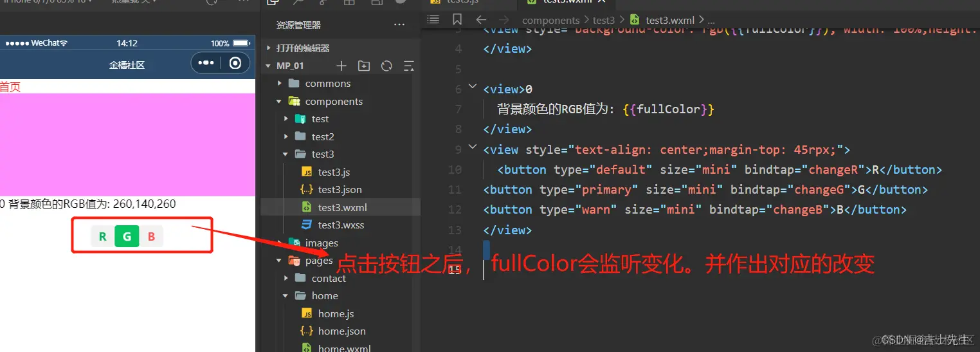Screen dimensions: 980x352
Task: Click the explorer panel more actions dots
Action: pyautogui.click(x=399, y=25)
